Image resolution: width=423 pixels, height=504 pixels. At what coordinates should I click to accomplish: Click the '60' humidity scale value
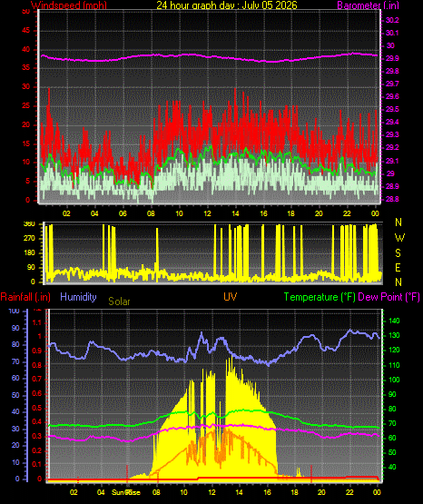click(x=15, y=379)
